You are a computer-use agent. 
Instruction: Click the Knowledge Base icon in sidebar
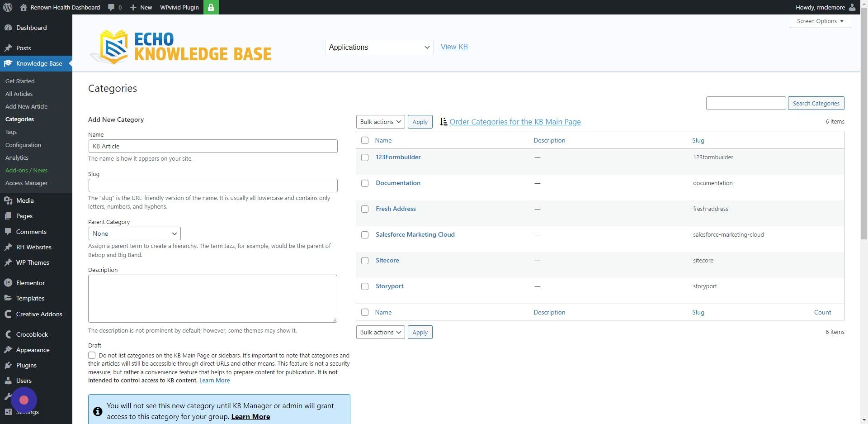click(x=8, y=63)
